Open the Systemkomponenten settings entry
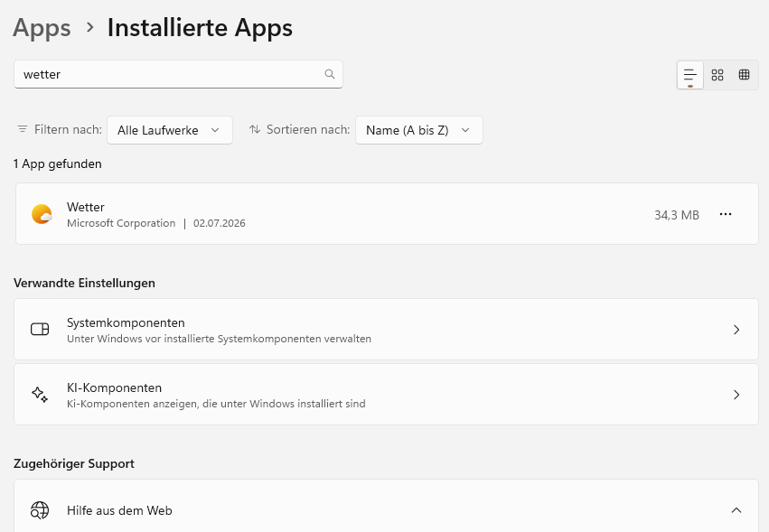This screenshot has width=769, height=532. (386, 329)
